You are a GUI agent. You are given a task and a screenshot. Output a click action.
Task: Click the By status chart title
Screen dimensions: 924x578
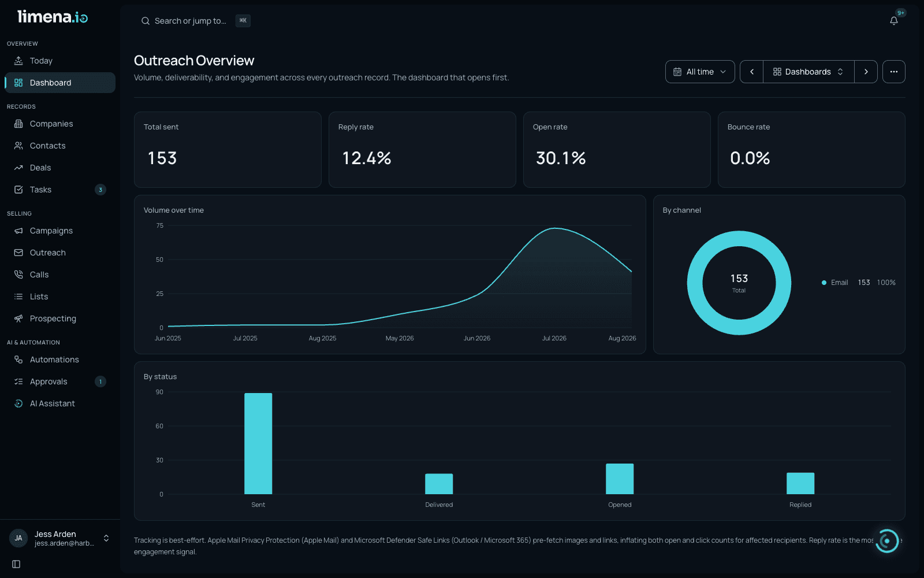[x=161, y=377]
